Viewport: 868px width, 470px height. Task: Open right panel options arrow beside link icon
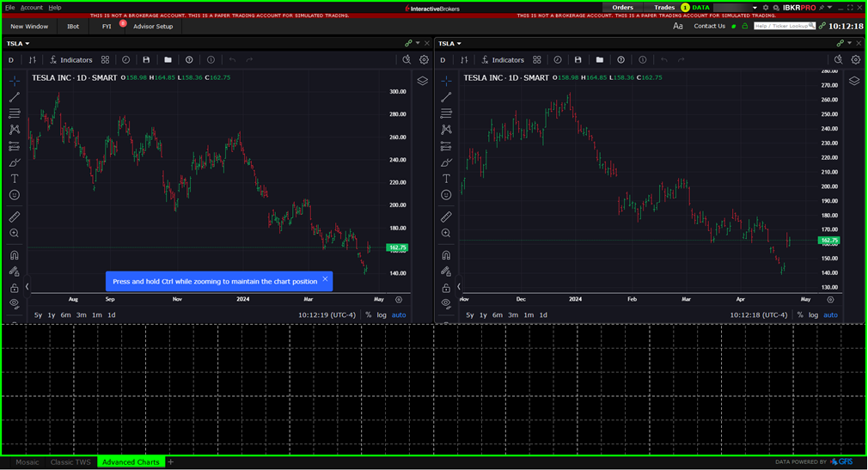(850, 43)
